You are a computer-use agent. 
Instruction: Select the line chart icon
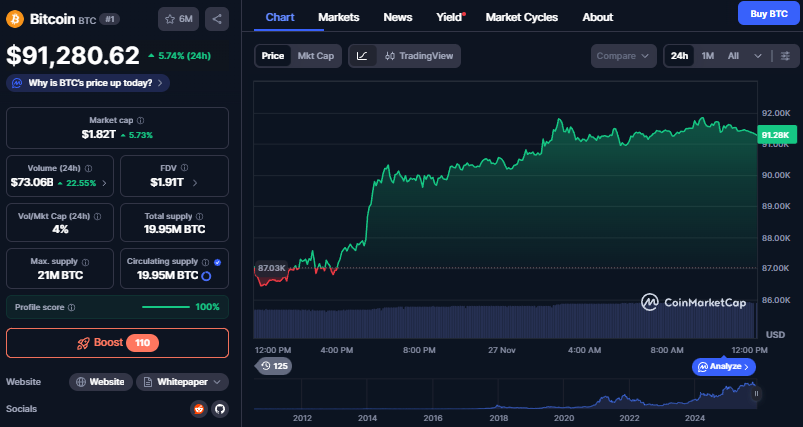click(362, 56)
